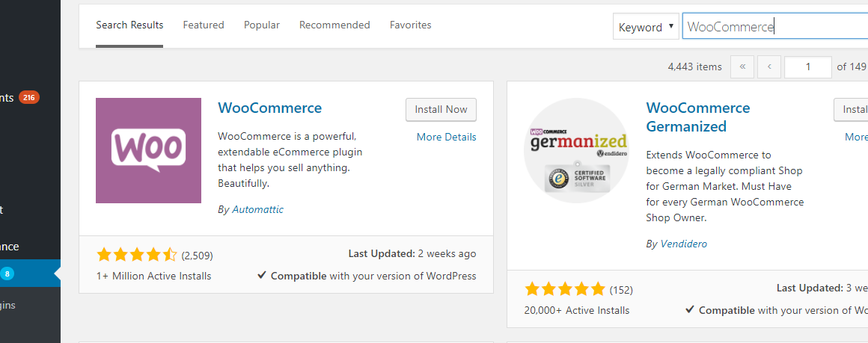This screenshot has width=868, height=343.
Task: Select the Search Results tab
Action: [x=129, y=25]
